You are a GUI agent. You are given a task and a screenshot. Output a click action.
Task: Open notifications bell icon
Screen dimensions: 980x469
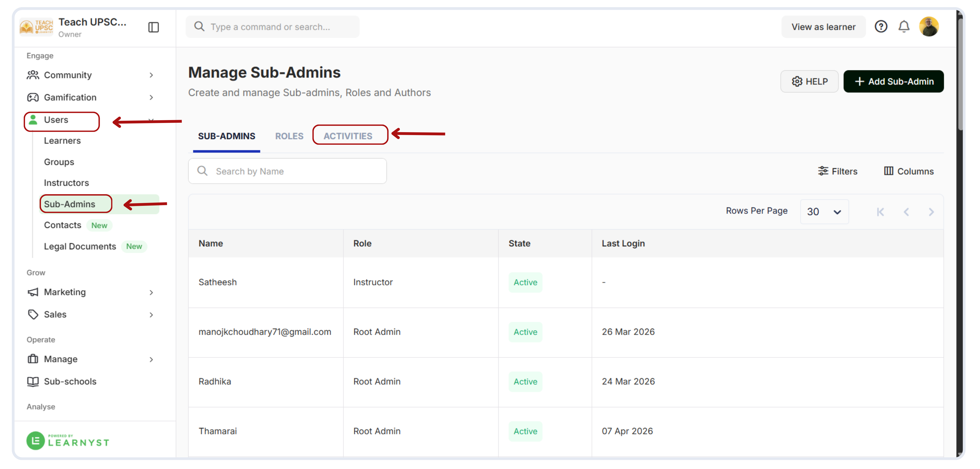click(x=904, y=27)
